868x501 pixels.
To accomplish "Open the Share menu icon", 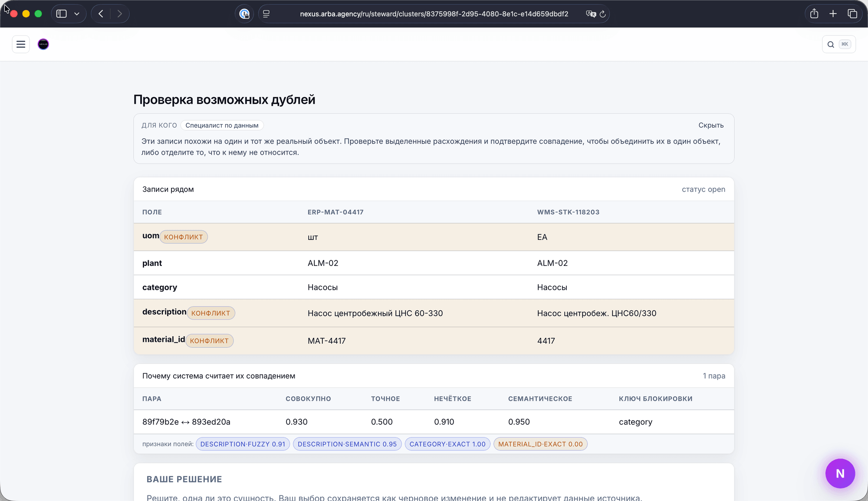I will [814, 14].
